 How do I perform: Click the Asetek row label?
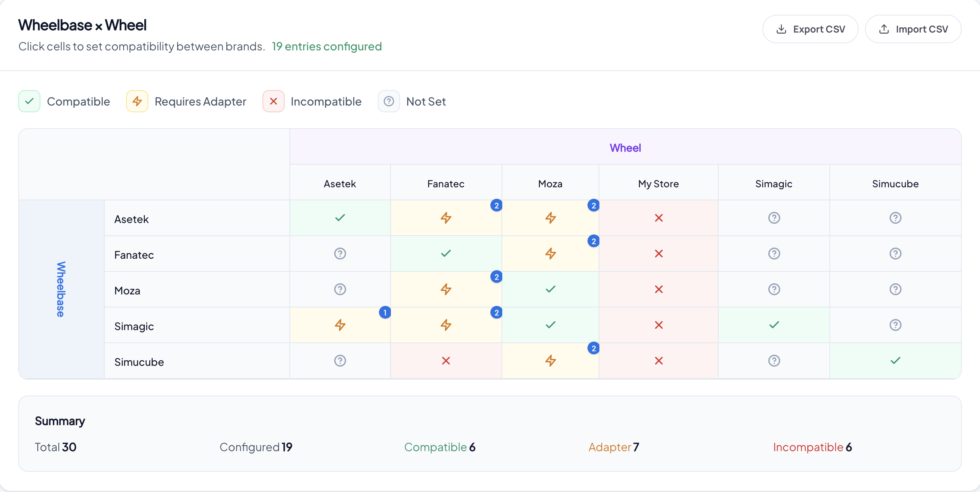click(x=197, y=219)
